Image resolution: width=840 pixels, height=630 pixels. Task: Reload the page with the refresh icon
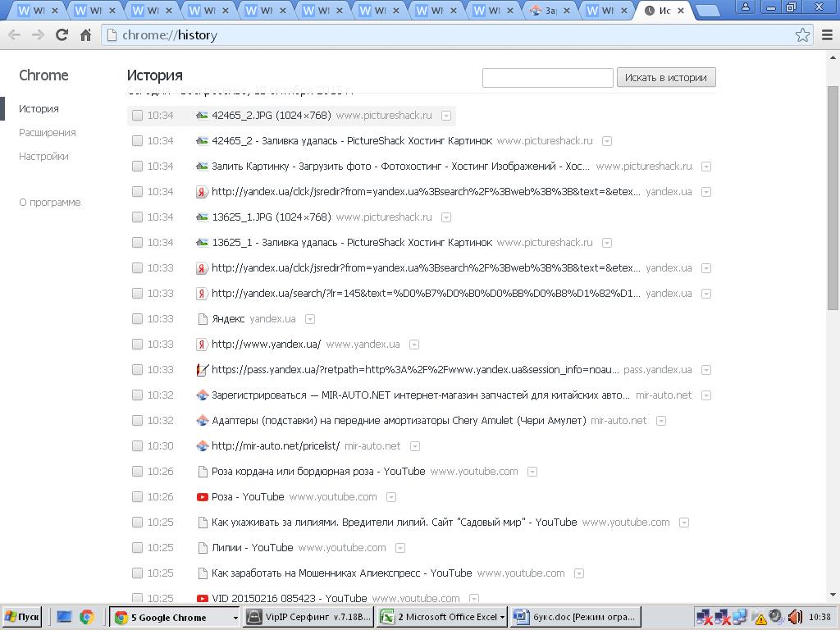(x=62, y=34)
